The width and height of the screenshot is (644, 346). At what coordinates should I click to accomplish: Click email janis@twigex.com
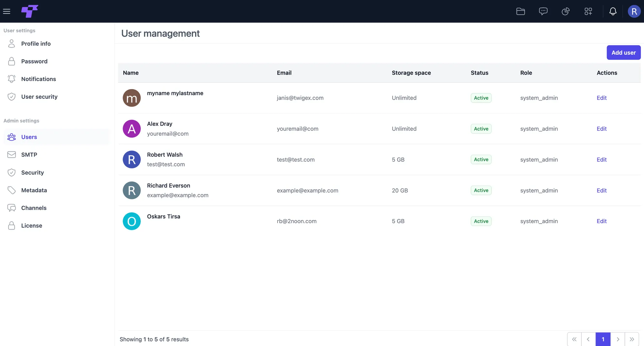tap(300, 98)
